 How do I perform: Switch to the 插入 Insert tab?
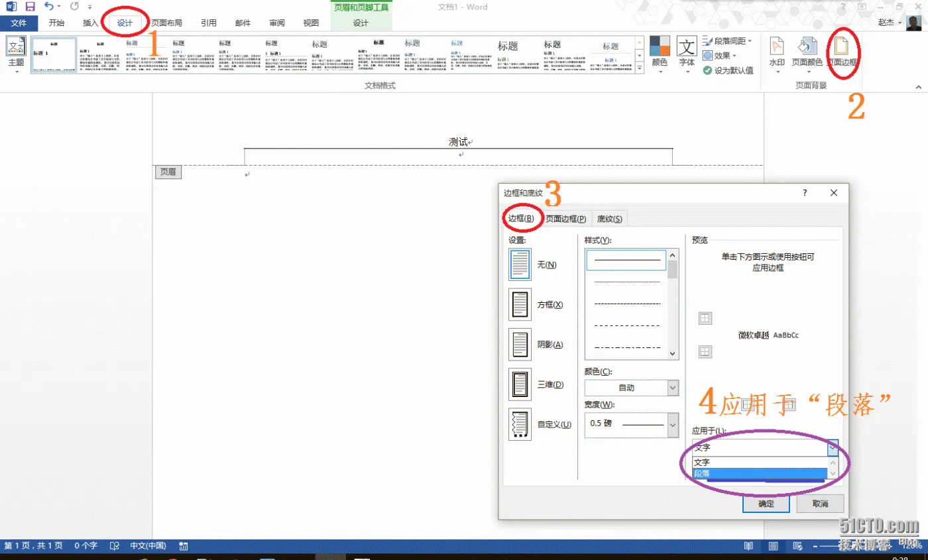[x=91, y=23]
